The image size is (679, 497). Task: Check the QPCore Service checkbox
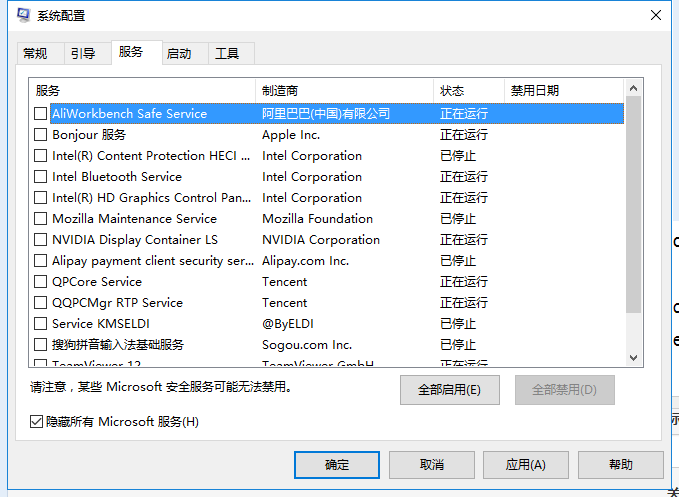(x=40, y=281)
